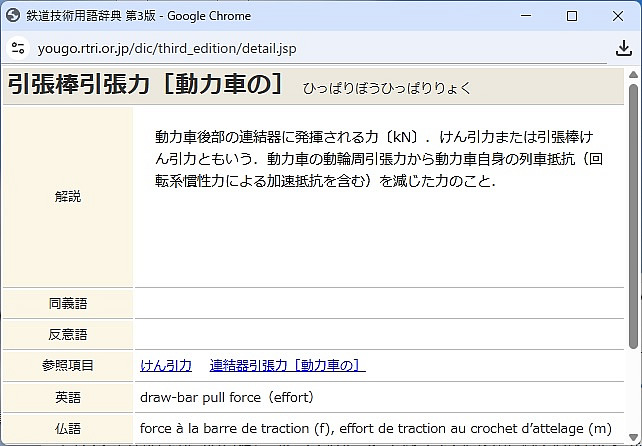Click the globe favicon in the title bar

[13, 16]
